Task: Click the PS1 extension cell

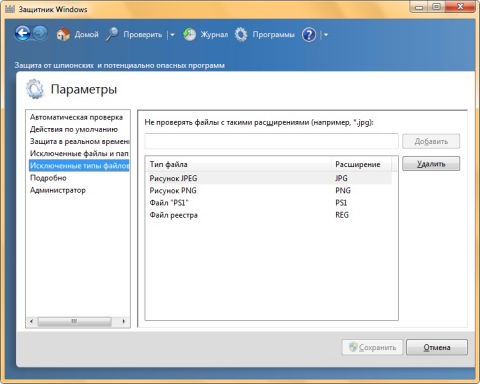Action: point(341,203)
